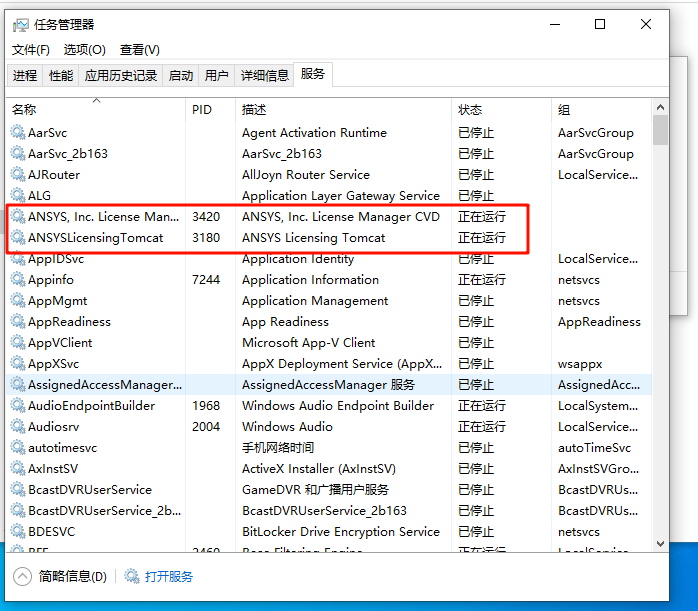The height and width of the screenshot is (611, 698).
Task: Click the 手机网络时间 description
Action: (x=278, y=447)
